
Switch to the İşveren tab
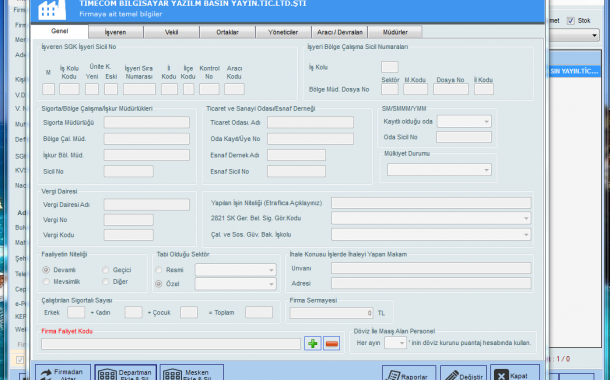[x=116, y=32]
